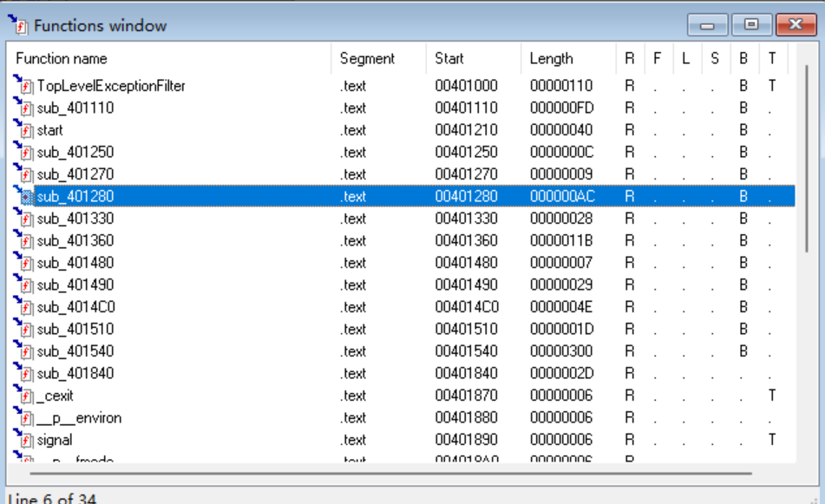Click the function icon next to sub_401330

pos(23,217)
